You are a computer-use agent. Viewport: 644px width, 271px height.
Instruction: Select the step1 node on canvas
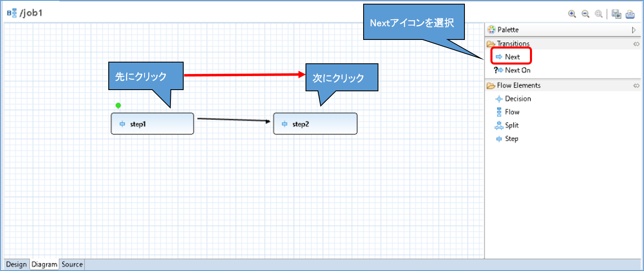pyautogui.click(x=152, y=124)
